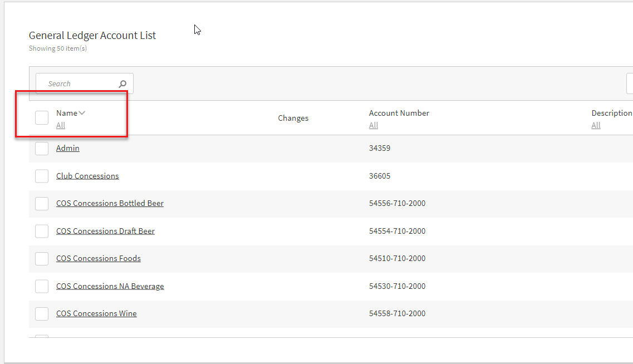Select the Club Concessions row checkbox
633x364 pixels.
[42, 176]
